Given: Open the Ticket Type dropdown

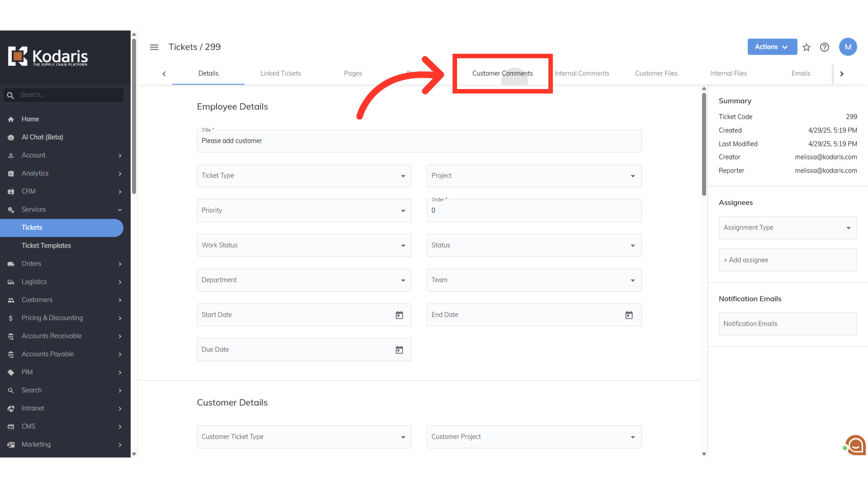Looking at the screenshot, I should [304, 176].
